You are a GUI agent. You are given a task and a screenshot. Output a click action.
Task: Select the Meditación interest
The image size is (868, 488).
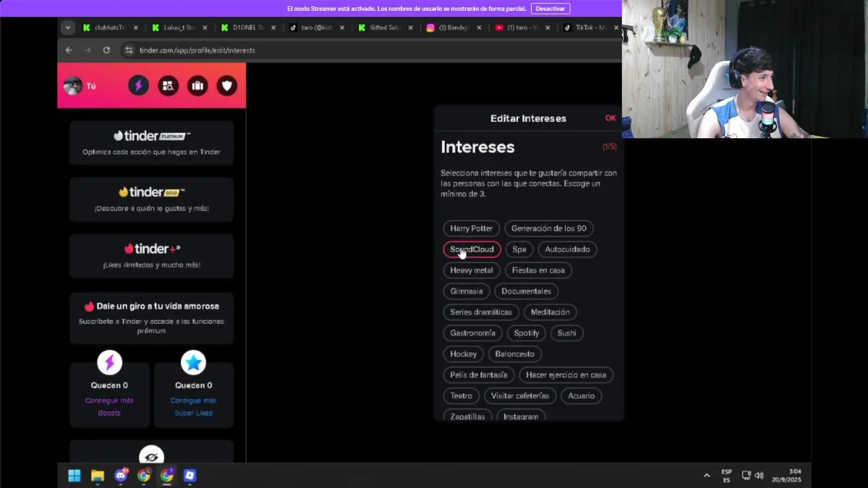tap(550, 312)
